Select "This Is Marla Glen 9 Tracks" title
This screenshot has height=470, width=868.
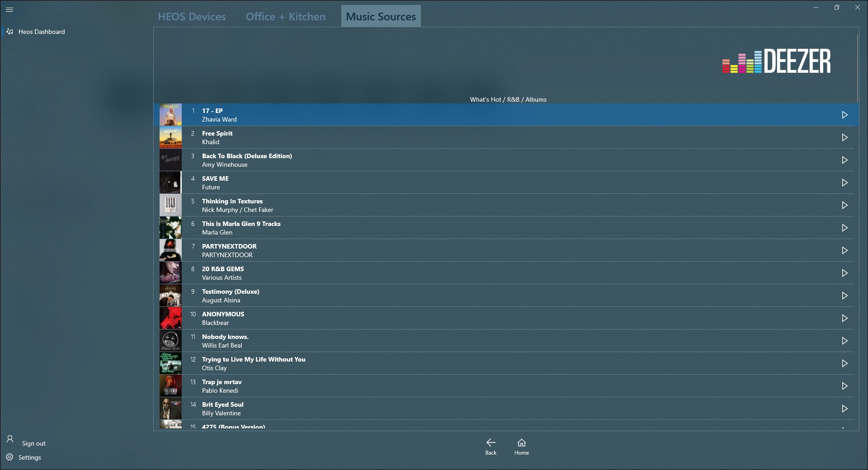241,224
